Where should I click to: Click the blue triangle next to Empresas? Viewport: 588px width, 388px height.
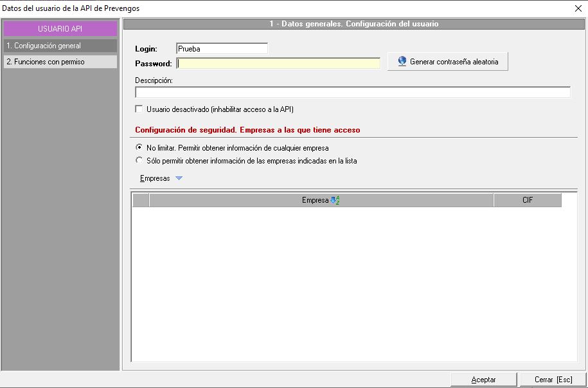pos(179,178)
